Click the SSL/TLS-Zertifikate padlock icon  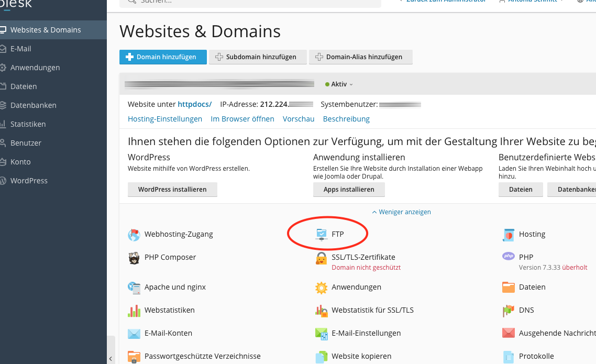tap(321, 257)
